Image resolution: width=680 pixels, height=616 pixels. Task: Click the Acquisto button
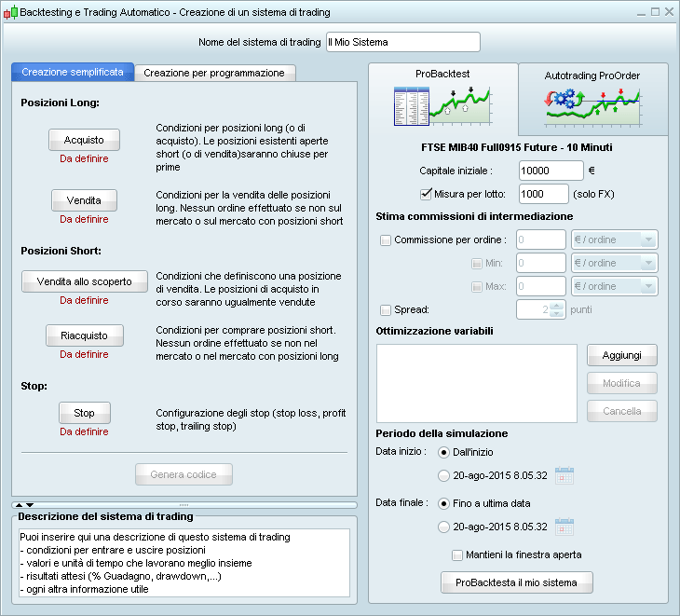point(84,140)
